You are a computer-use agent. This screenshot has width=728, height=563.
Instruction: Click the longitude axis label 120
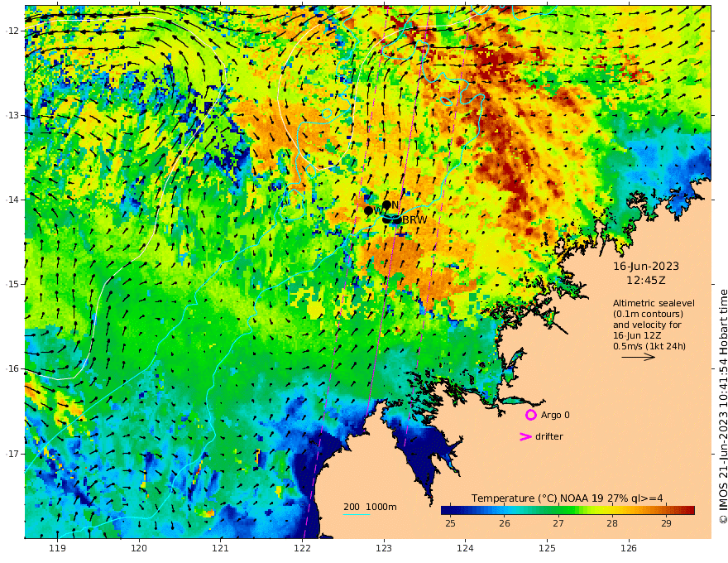point(139,549)
